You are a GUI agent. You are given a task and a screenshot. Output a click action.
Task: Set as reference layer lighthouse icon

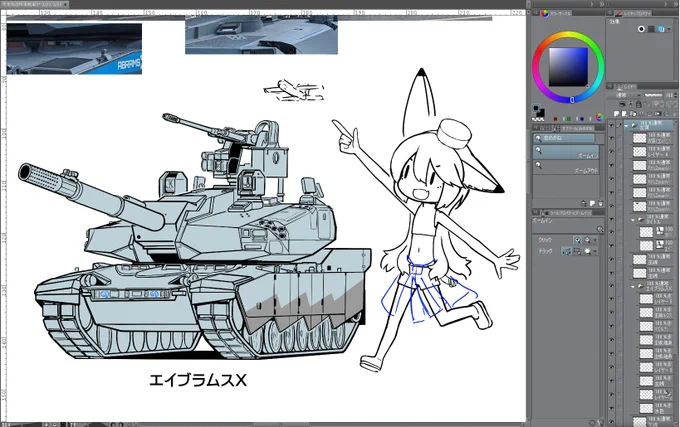(x=631, y=104)
